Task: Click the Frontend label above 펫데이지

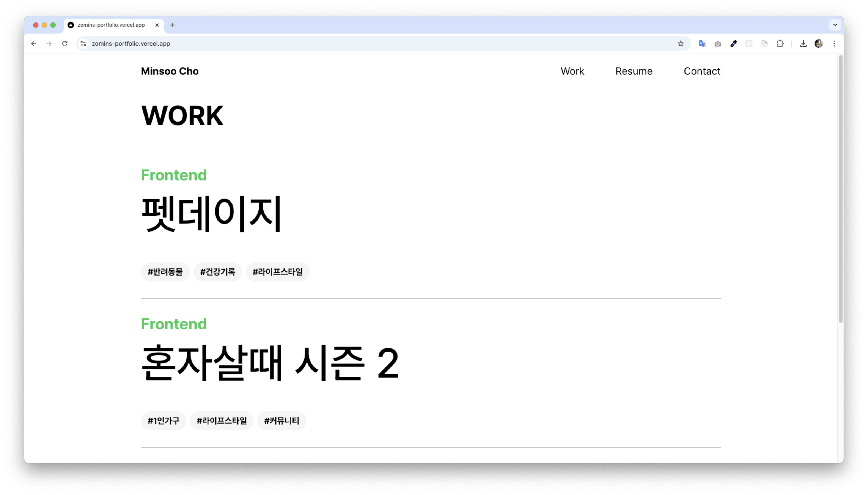Action: pos(174,175)
